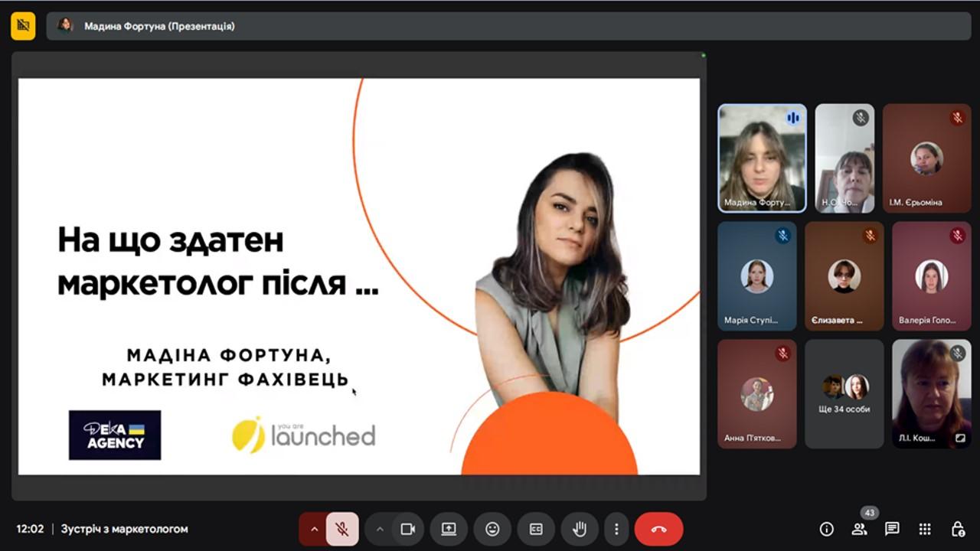Select Єлизавета participant tile

coord(844,276)
